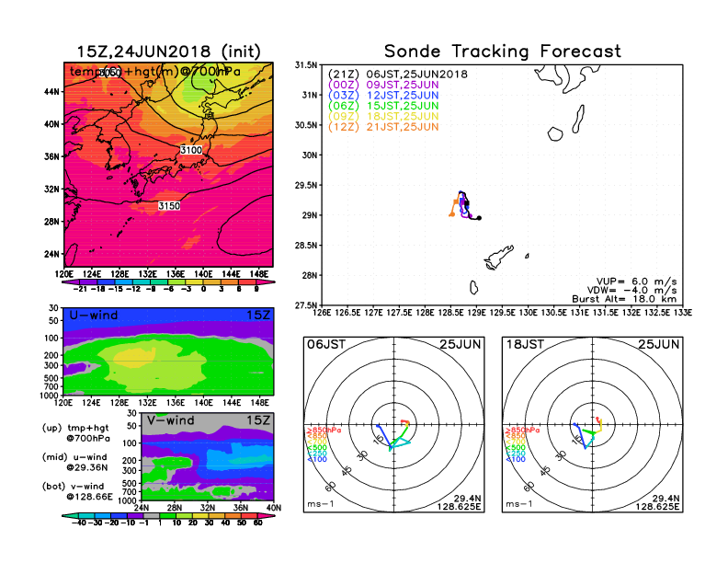Click blue "<100" level legend in 06JST hodograph

[316, 459]
